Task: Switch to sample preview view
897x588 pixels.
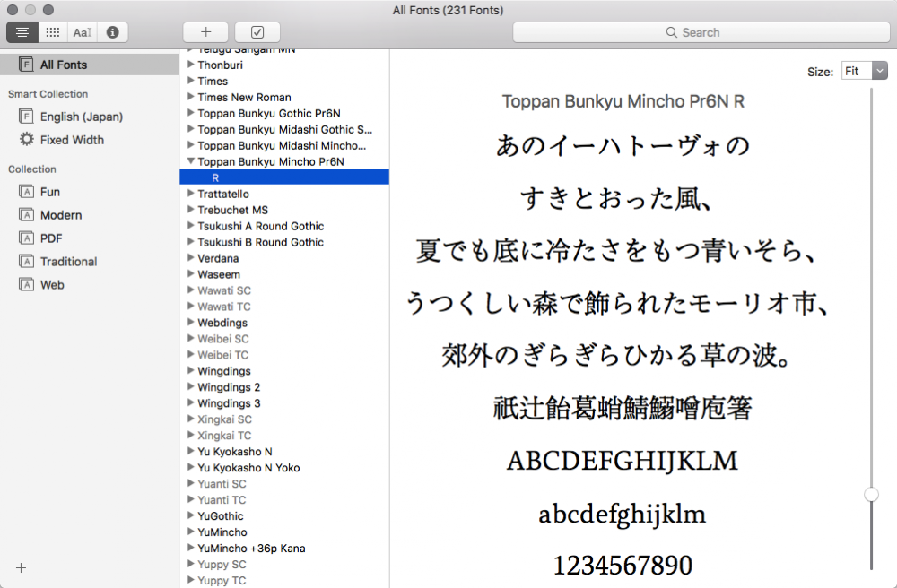Action: (22, 32)
